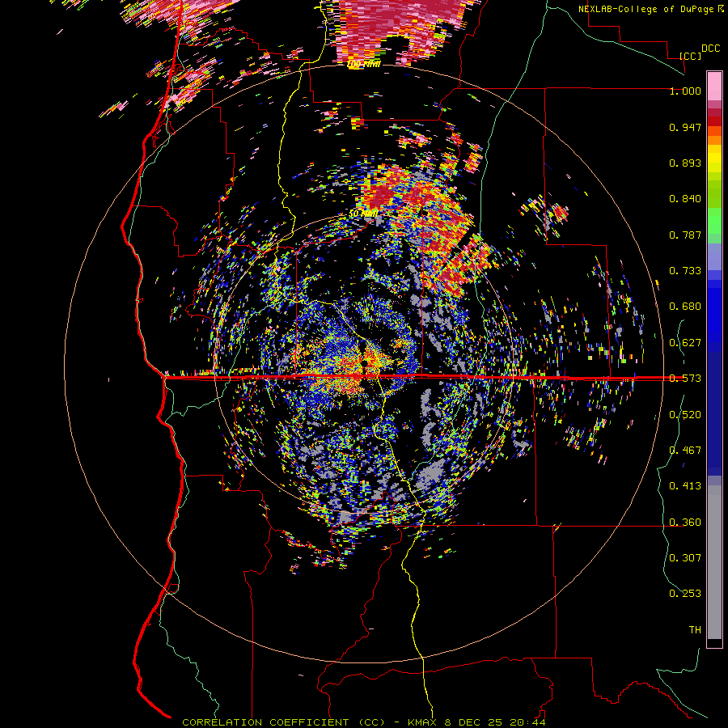Click the 0.733 scale value

[x=685, y=271]
